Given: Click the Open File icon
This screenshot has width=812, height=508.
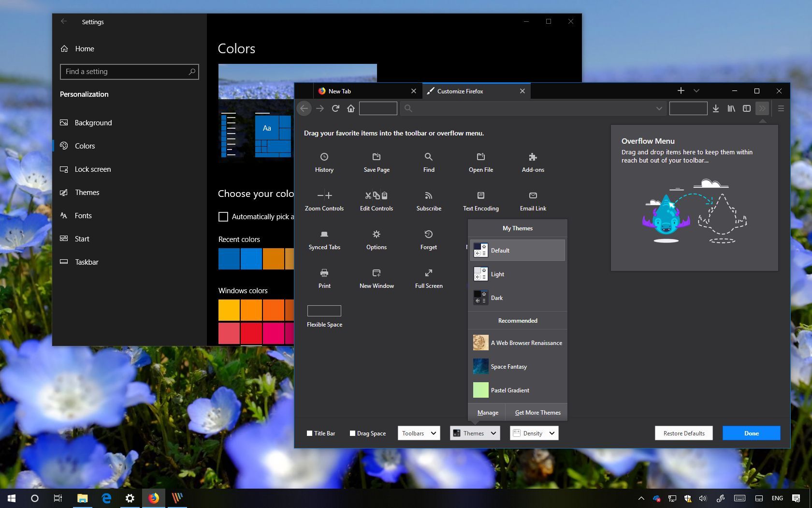Looking at the screenshot, I should pos(481,157).
